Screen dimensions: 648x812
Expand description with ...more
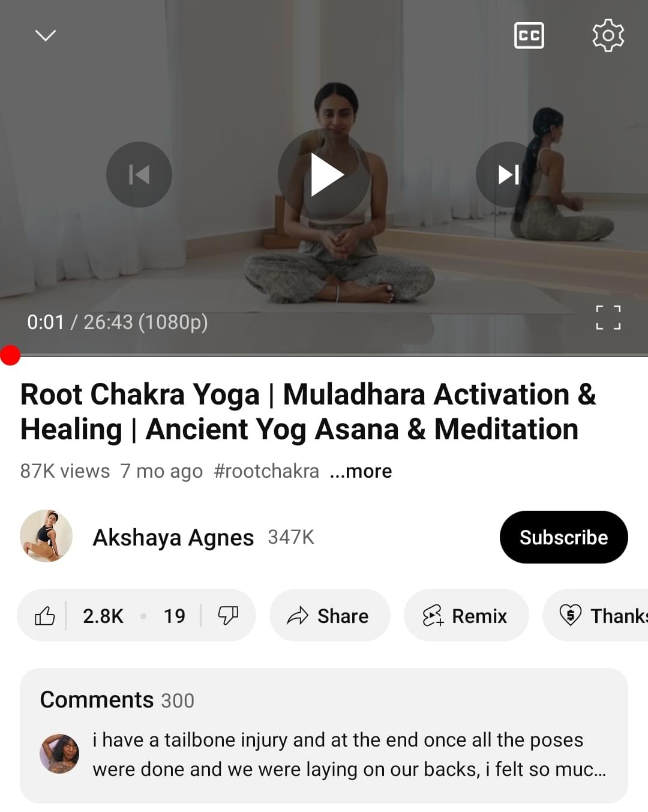click(361, 471)
